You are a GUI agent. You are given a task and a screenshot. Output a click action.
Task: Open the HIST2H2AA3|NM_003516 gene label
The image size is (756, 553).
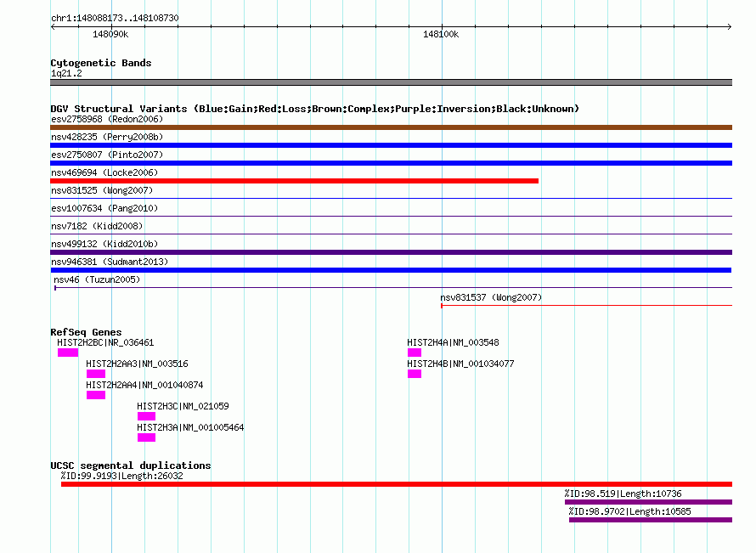[x=137, y=364]
